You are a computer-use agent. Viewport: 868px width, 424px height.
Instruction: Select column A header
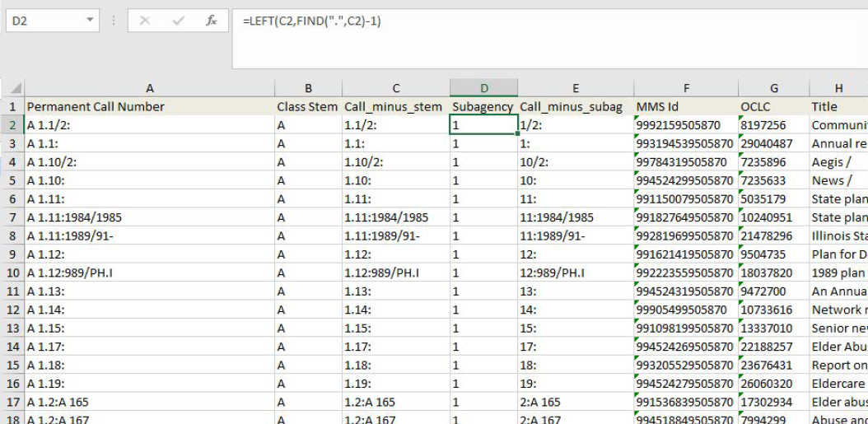click(x=149, y=88)
